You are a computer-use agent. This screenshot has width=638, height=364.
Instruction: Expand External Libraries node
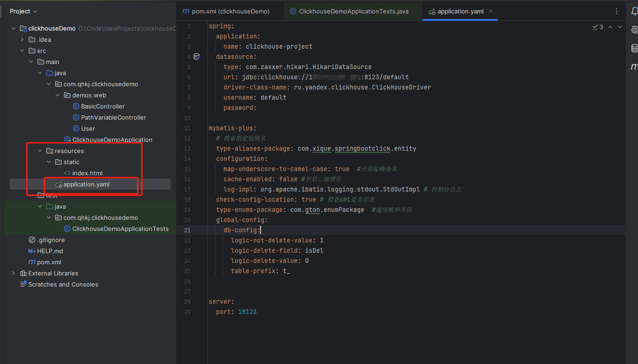coord(13,273)
